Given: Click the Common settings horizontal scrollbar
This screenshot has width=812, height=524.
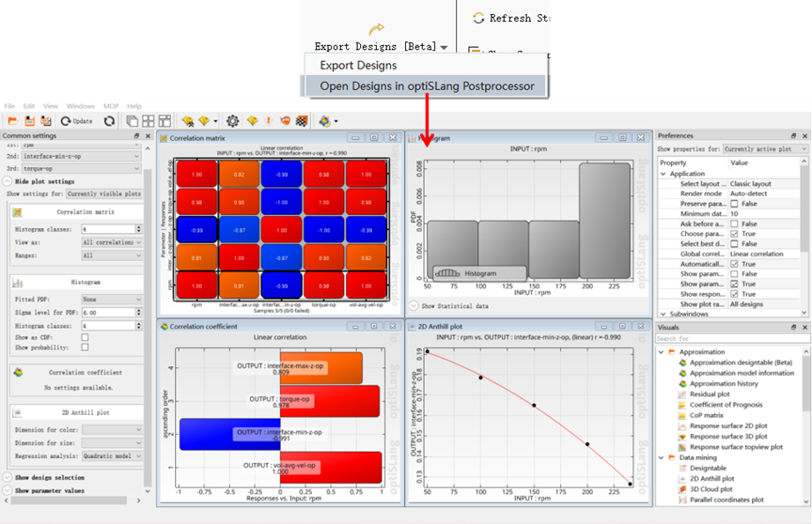Looking at the screenshot, I should pos(69,501).
